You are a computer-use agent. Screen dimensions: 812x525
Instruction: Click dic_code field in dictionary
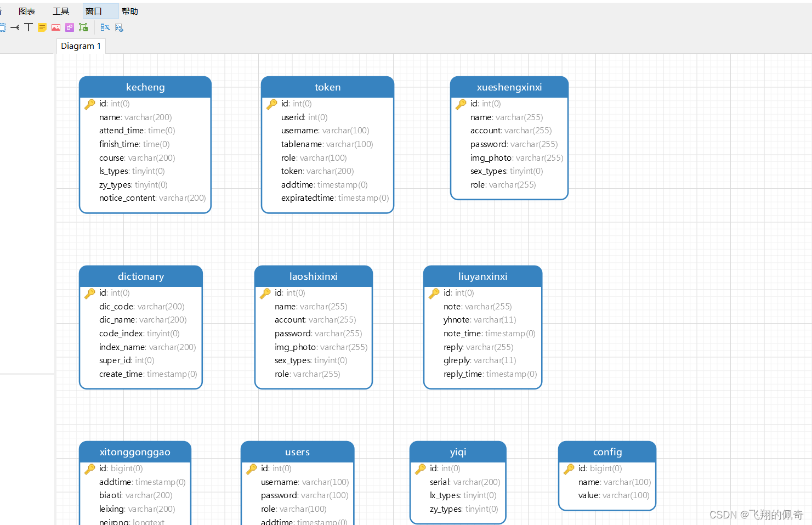click(x=141, y=307)
